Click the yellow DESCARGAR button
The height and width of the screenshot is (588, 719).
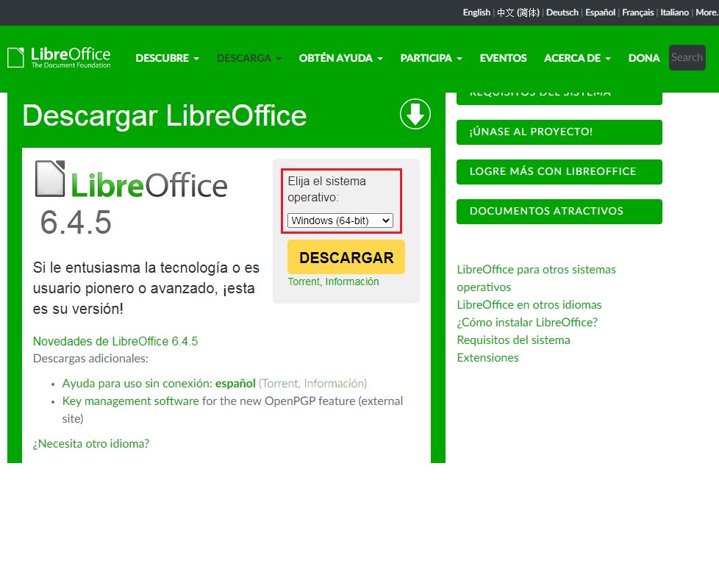click(x=346, y=257)
